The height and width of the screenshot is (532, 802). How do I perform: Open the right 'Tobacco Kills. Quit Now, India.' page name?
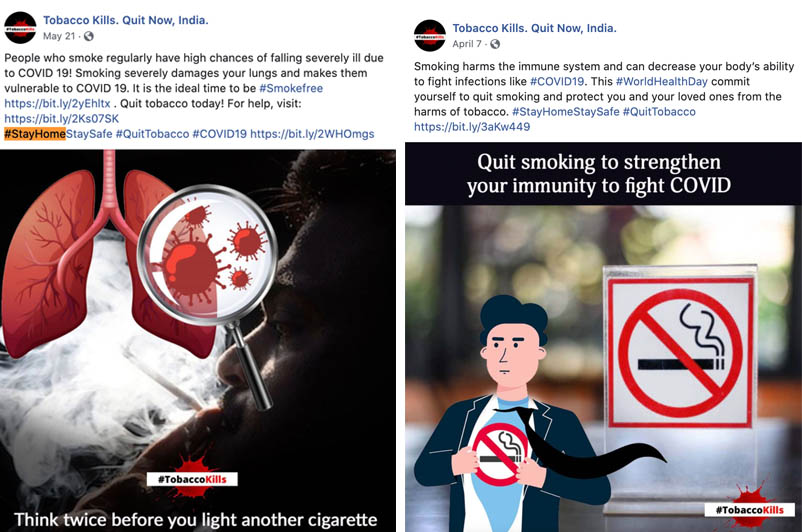point(534,28)
